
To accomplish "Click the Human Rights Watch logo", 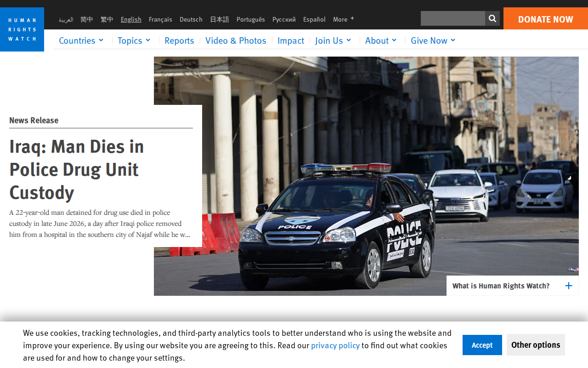I will pos(22,29).
